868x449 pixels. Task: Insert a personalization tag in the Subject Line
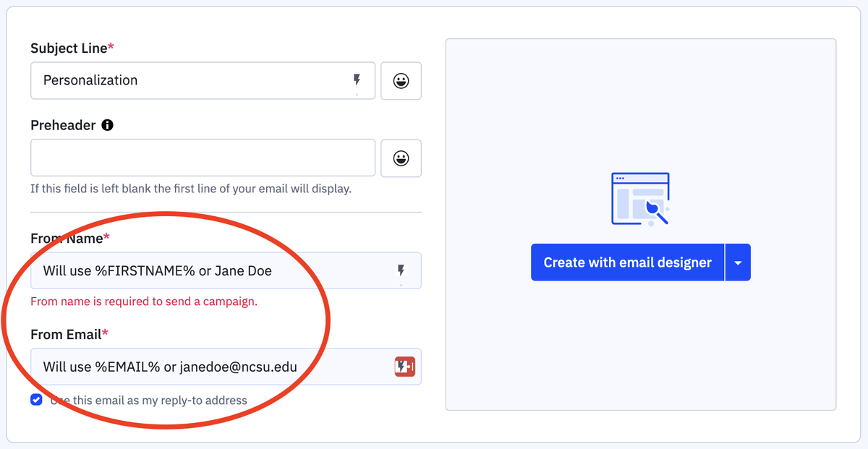point(357,80)
